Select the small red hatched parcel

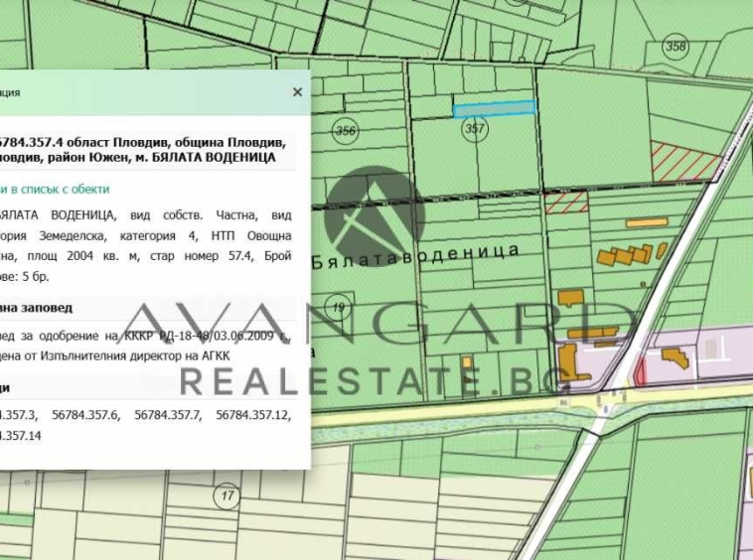566,203
